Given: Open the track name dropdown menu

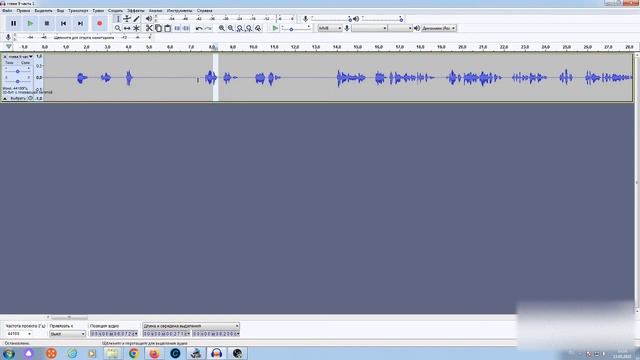Looking at the screenshot, I should (20, 57).
